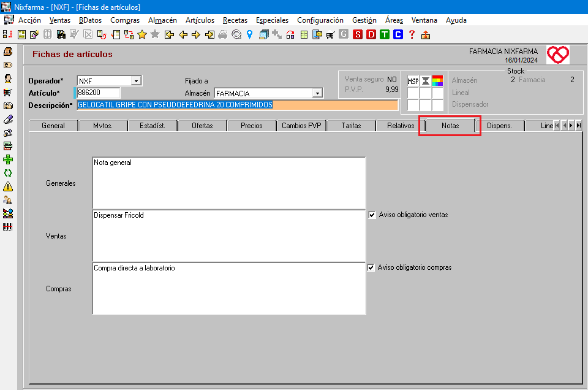588x390 pixels.
Task: Toggle Aviso obligatorio compras checkbox
Action: pyautogui.click(x=371, y=267)
